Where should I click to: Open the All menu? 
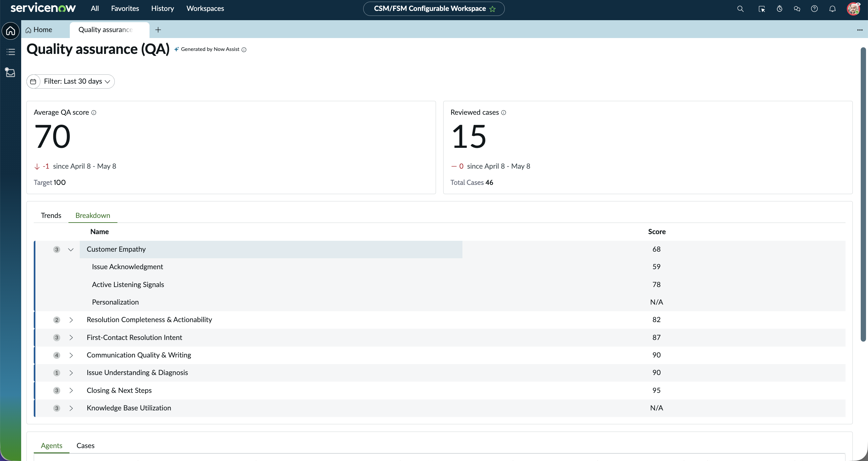coord(95,8)
